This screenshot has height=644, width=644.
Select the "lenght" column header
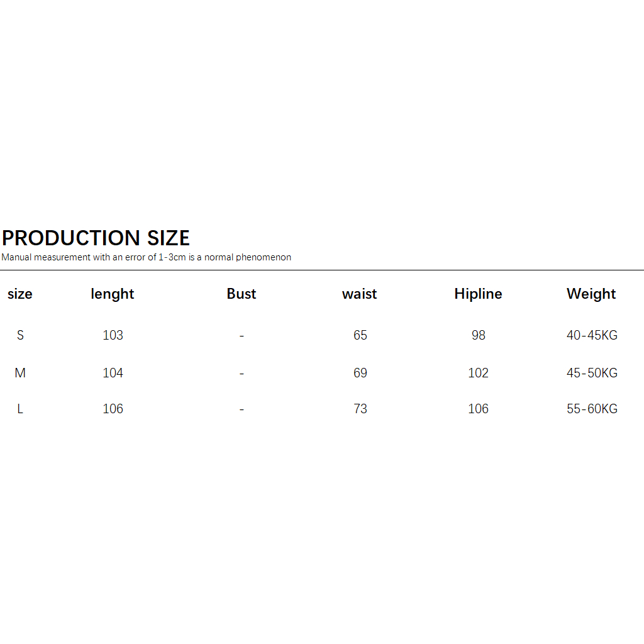pyautogui.click(x=113, y=294)
